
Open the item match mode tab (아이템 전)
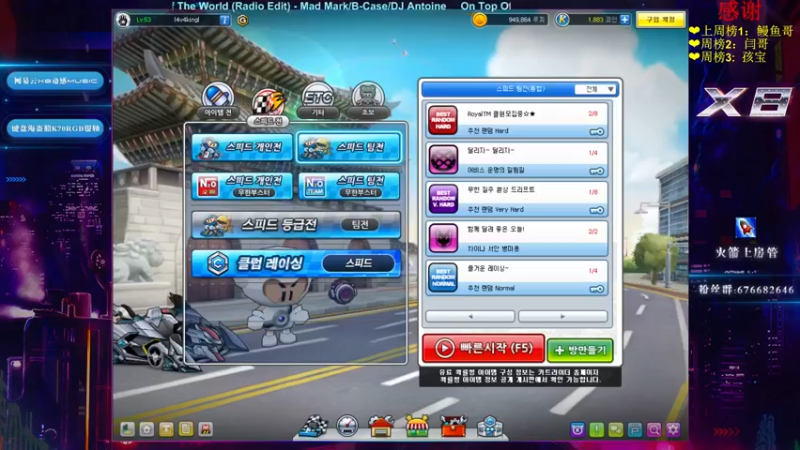pyautogui.click(x=218, y=101)
